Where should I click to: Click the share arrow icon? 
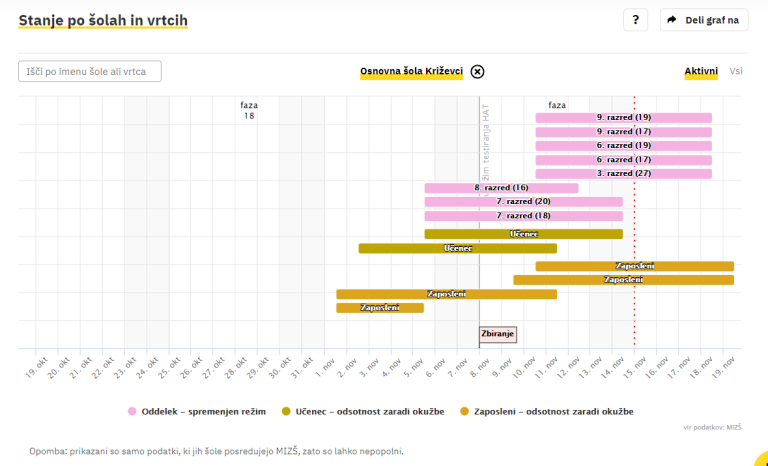click(672, 20)
